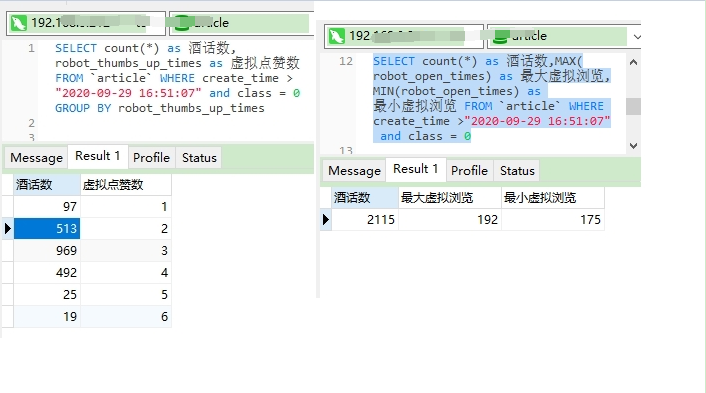706x393 pixels.
Task: Select the cell with value 492
Action: click(47, 273)
